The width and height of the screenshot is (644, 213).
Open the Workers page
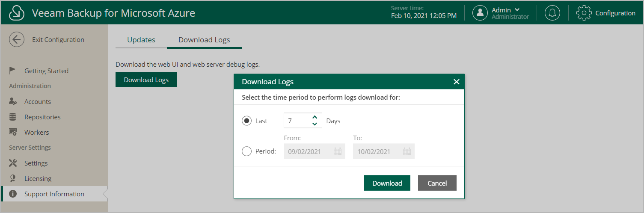36,133
